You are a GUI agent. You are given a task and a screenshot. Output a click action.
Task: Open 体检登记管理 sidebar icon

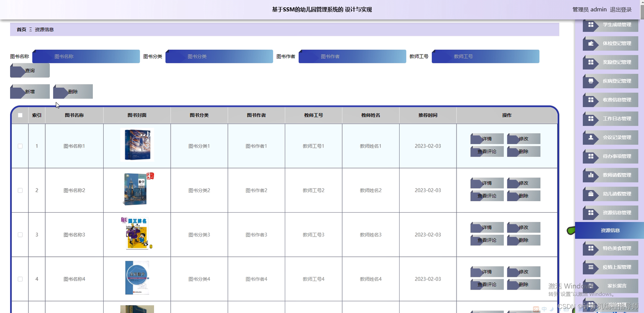tap(591, 43)
